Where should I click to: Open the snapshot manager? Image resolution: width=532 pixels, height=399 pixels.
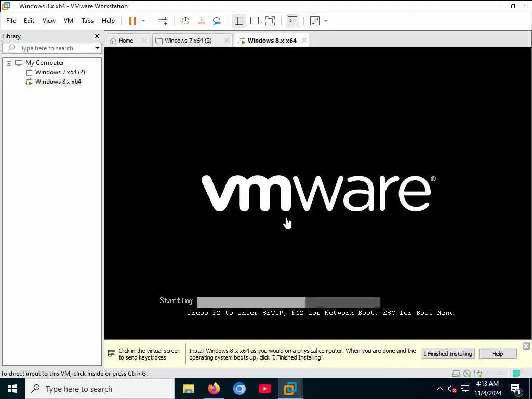point(217,21)
